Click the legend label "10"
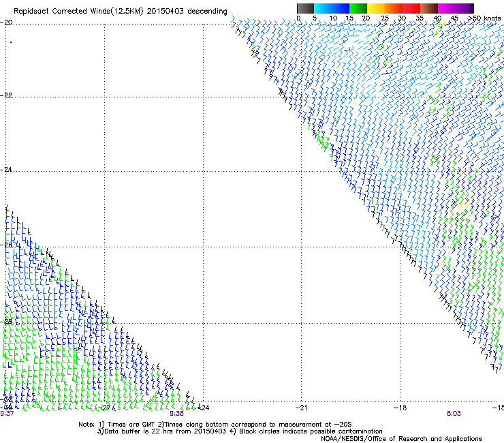The width and height of the screenshot is (504, 443). (x=333, y=18)
